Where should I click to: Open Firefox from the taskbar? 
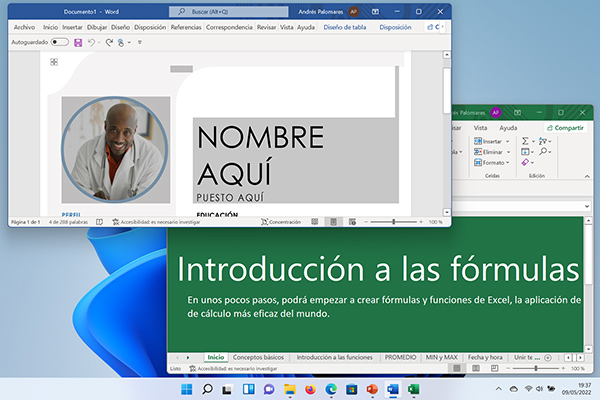[310, 390]
